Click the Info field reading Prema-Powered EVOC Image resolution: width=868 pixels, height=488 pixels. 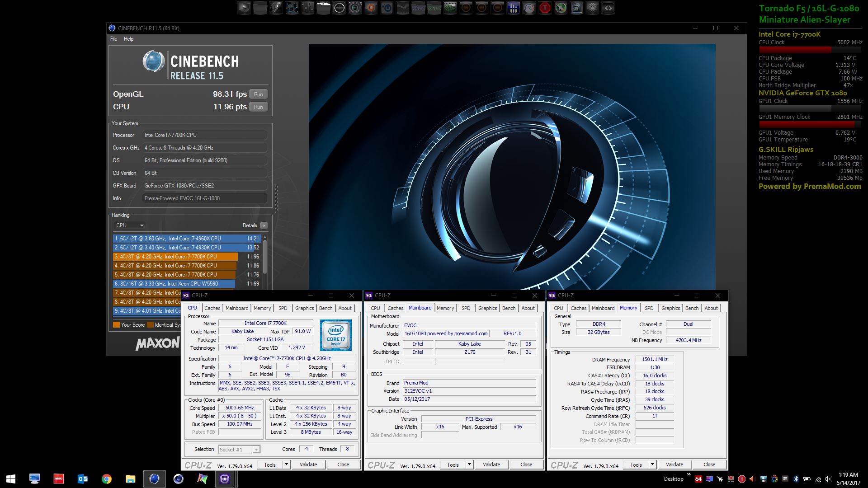[x=205, y=198]
